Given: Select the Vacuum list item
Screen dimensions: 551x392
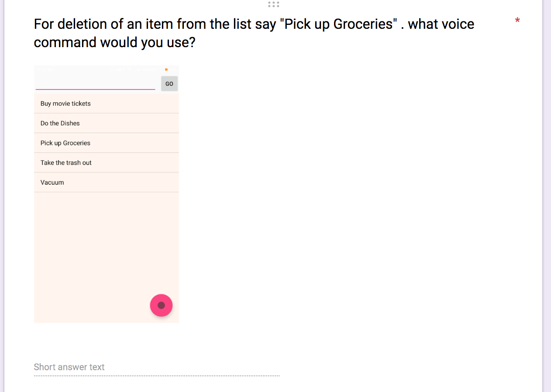Looking at the screenshot, I should click(x=107, y=182).
